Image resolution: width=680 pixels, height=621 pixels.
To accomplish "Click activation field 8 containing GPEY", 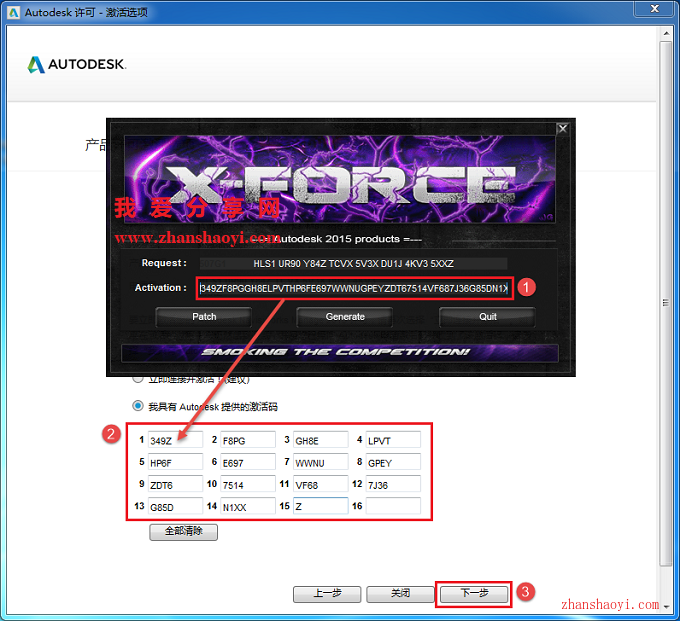I will coord(393,462).
